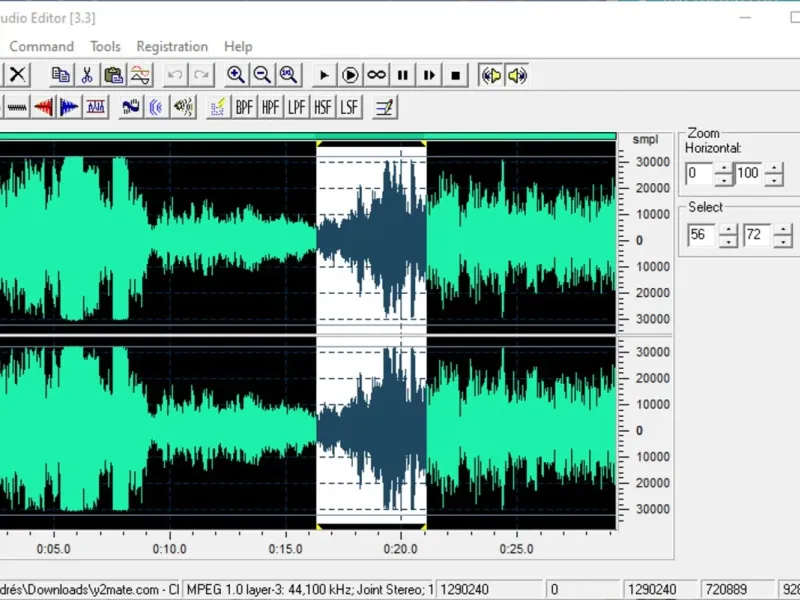Increase the Select start value of 56

(728, 230)
